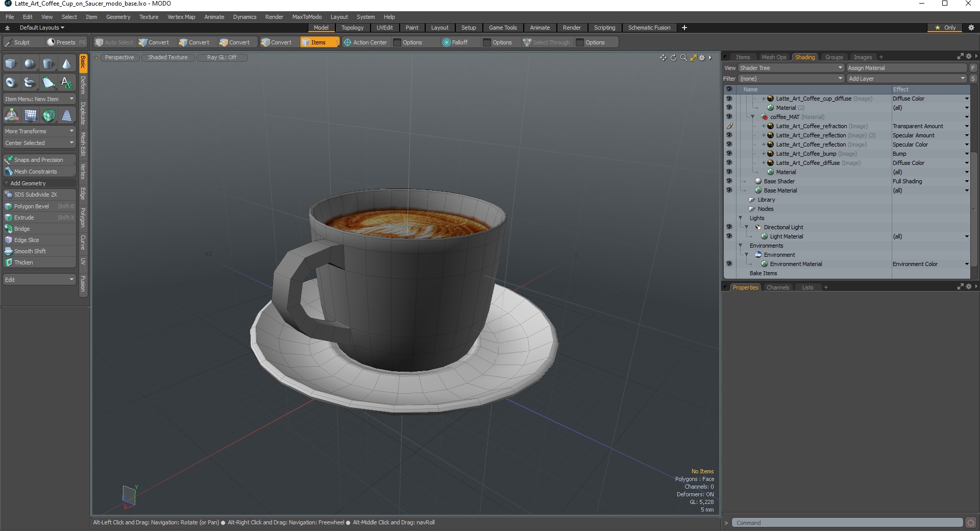Image resolution: width=980 pixels, height=531 pixels.
Task: Click the Edge Slice tool
Action: [x=40, y=240]
